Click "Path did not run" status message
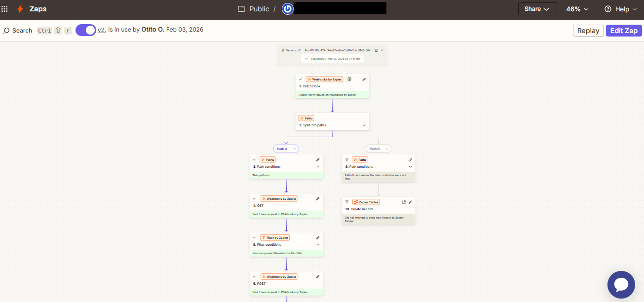Image resolution: width=644 pixels, height=302 pixels. [376, 177]
